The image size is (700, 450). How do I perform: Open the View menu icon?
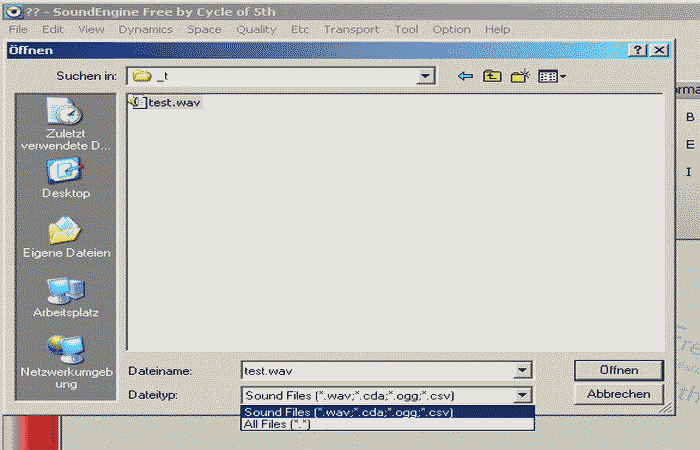pos(552,76)
